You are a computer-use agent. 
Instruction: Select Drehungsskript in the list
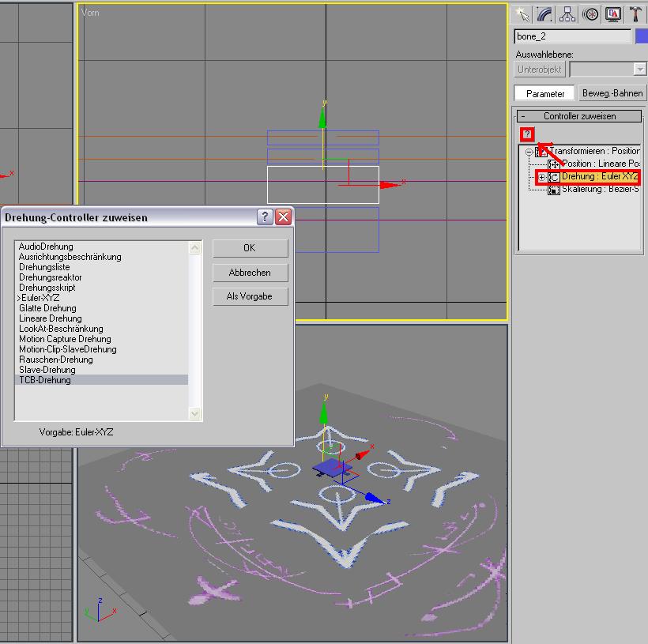click(47, 288)
